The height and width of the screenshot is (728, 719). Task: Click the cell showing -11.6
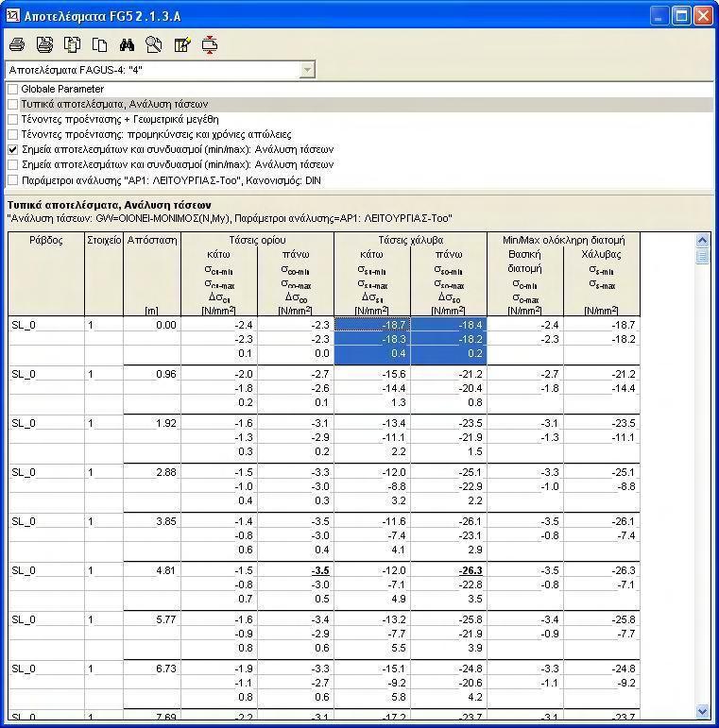click(x=372, y=521)
